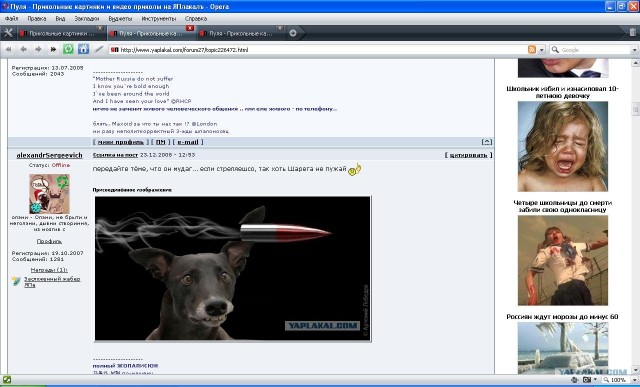Open the search engine dropdown
Viewport: 640px width, 387px height.
click(635, 50)
